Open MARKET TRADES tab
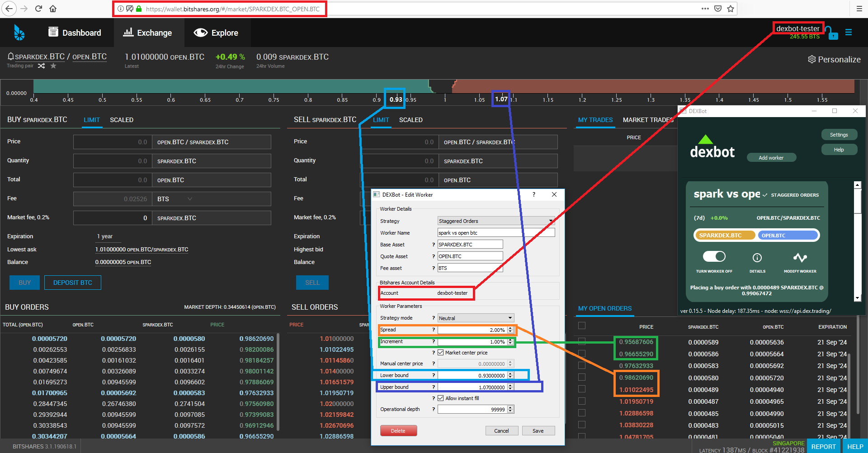The image size is (868, 453). [648, 120]
